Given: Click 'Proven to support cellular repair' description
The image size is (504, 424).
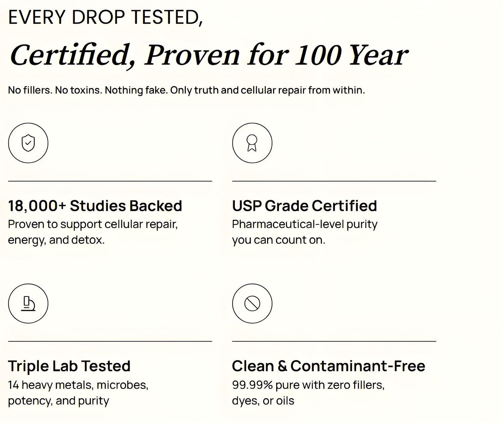Looking at the screenshot, I should tap(93, 224).
